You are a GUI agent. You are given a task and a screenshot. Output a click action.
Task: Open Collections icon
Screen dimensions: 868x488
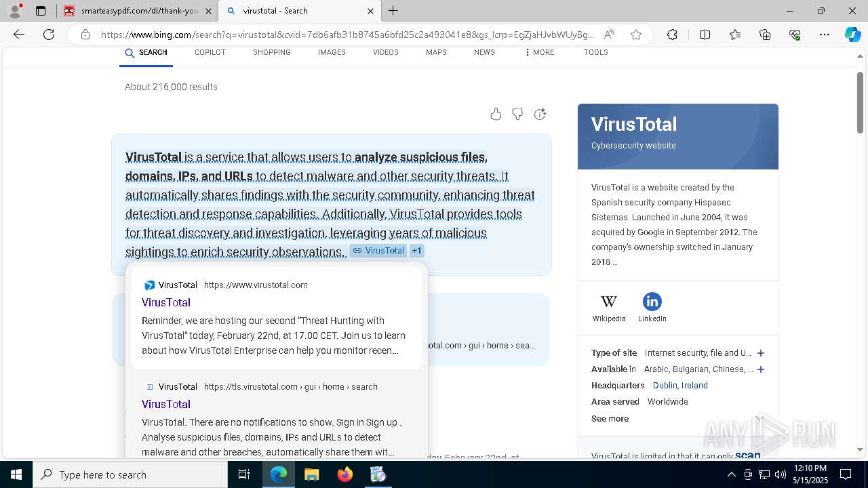[x=765, y=35]
